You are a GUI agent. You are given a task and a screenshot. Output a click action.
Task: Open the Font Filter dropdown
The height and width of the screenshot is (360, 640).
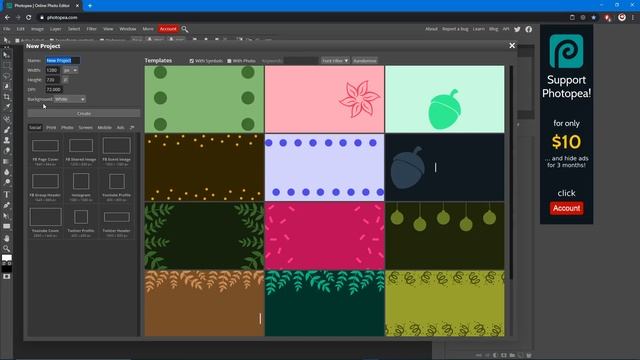[335, 60]
